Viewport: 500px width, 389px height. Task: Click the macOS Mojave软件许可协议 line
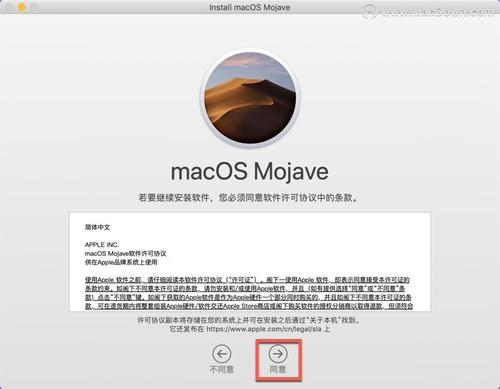(x=125, y=253)
